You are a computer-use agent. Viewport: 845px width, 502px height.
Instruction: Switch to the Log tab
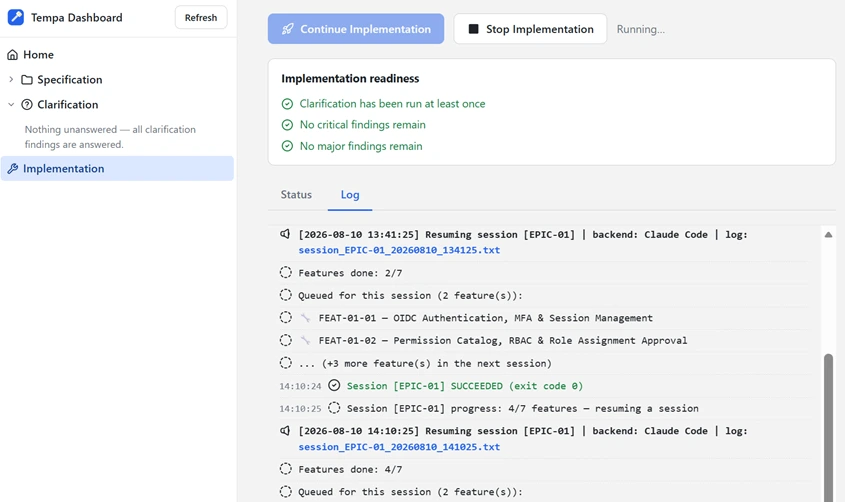pyautogui.click(x=350, y=194)
